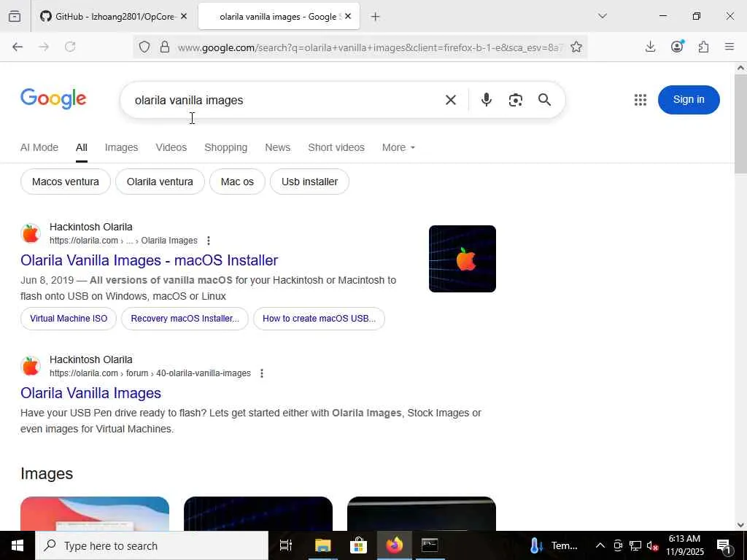The width and height of the screenshot is (747, 560).
Task: Open Task View in taskbar
Action: tap(286, 545)
